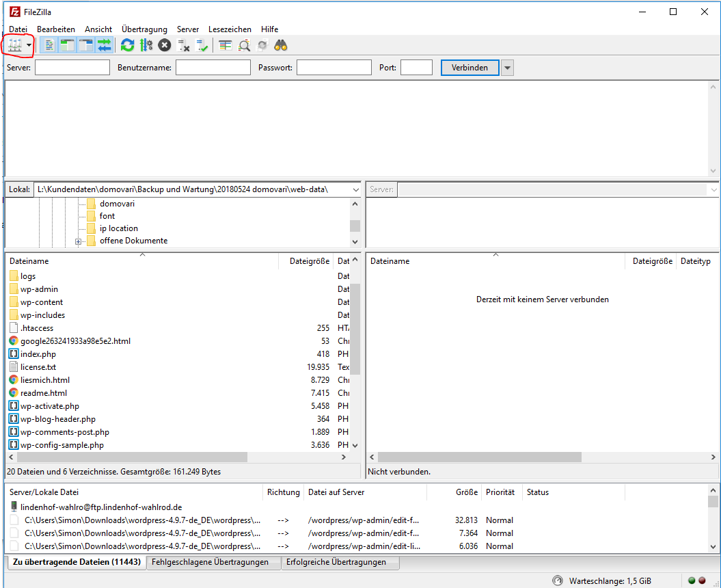Select the ip location folder in tree
Screen dimensions: 721x588
click(x=119, y=228)
